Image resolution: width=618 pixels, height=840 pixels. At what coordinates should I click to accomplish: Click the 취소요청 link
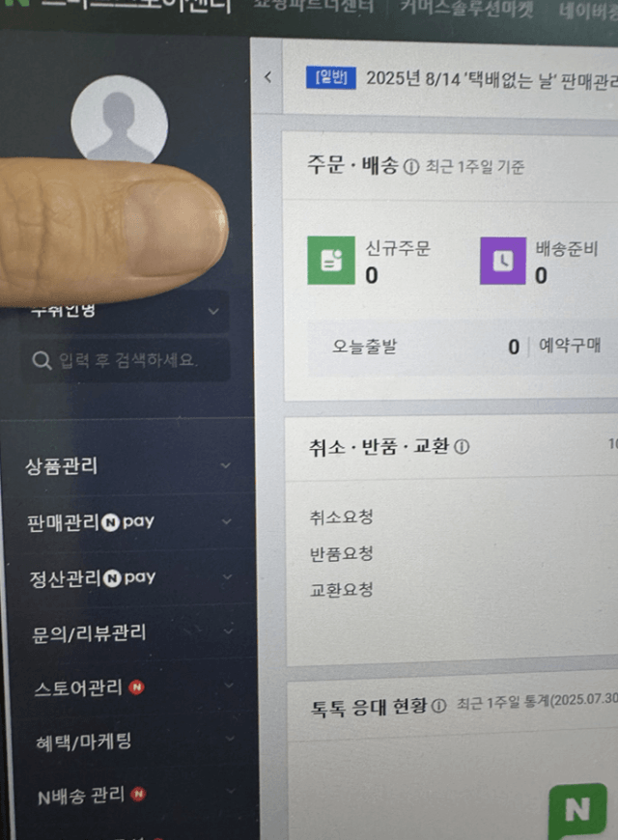coord(342,517)
